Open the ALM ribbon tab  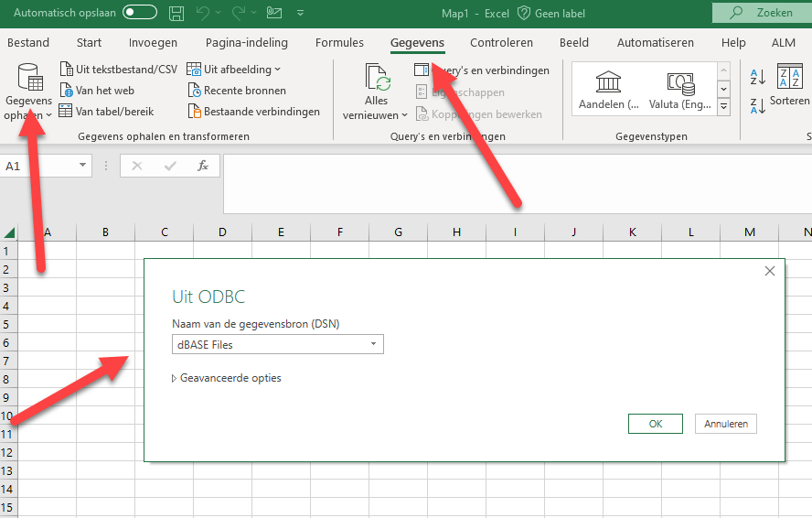pos(784,42)
